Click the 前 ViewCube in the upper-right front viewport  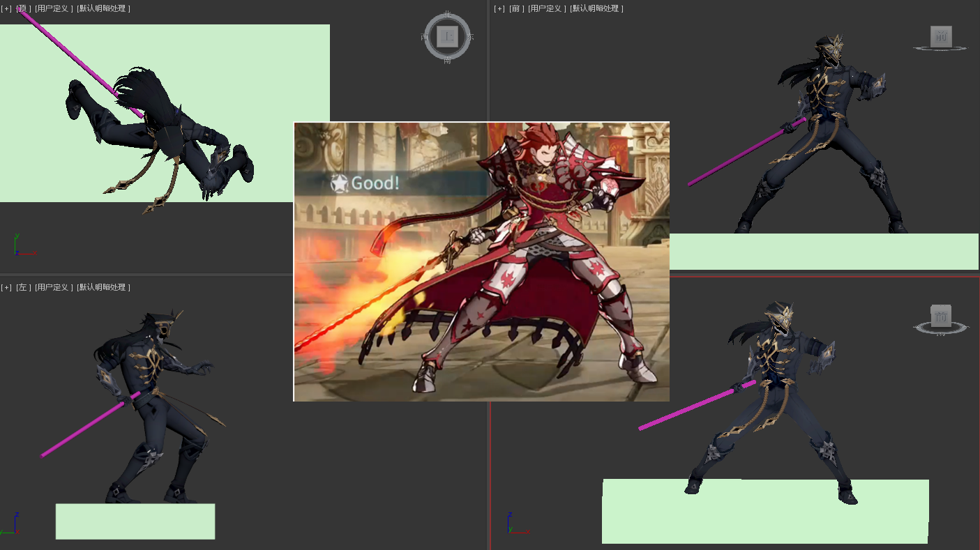point(941,37)
